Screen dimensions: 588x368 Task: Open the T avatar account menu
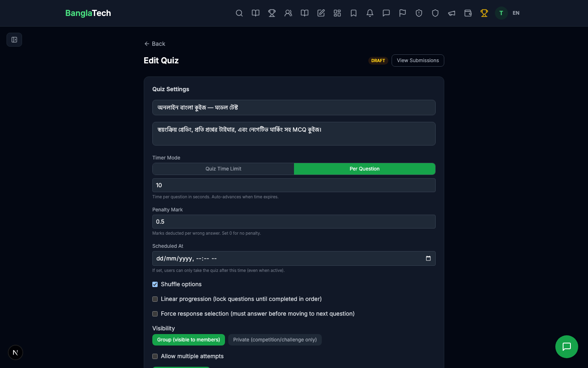[501, 13]
